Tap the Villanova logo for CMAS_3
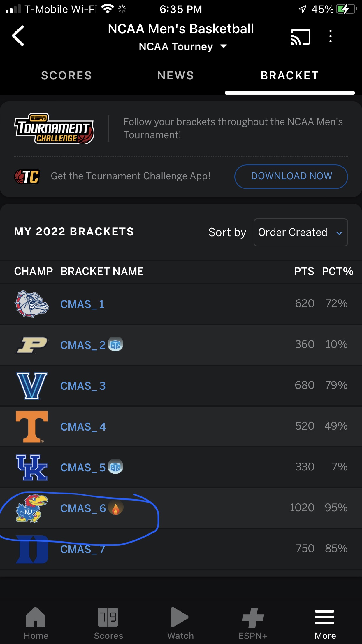The image size is (362, 644). pyautogui.click(x=32, y=386)
